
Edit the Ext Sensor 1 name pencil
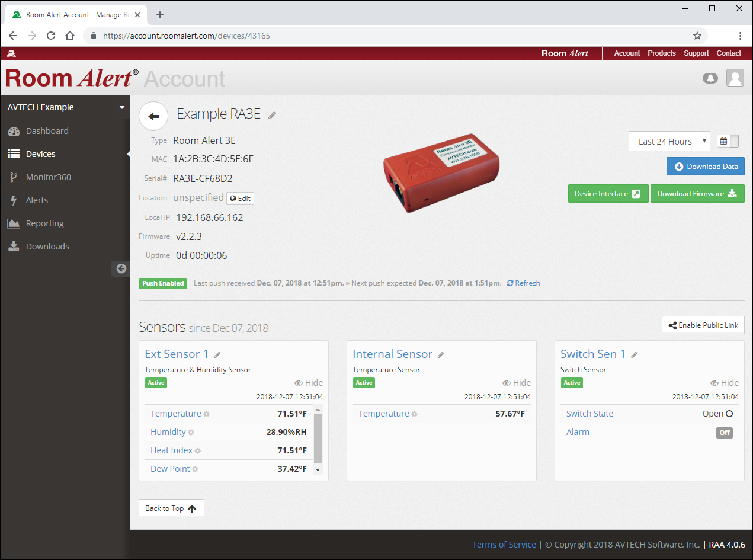click(217, 355)
